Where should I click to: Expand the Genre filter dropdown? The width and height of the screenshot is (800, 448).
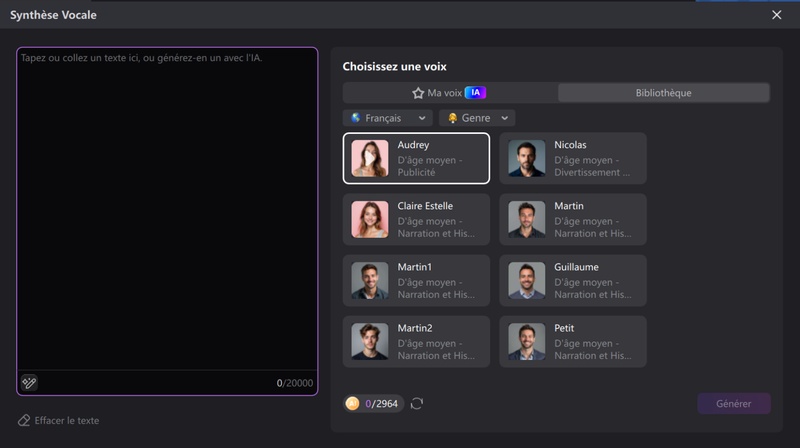coord(477,118)
